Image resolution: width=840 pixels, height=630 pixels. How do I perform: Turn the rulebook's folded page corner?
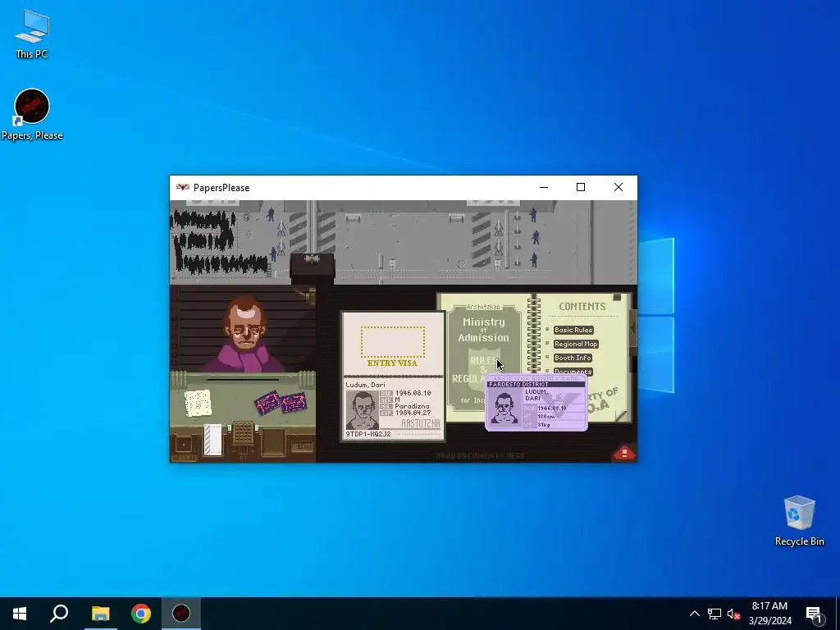[621, 415]
